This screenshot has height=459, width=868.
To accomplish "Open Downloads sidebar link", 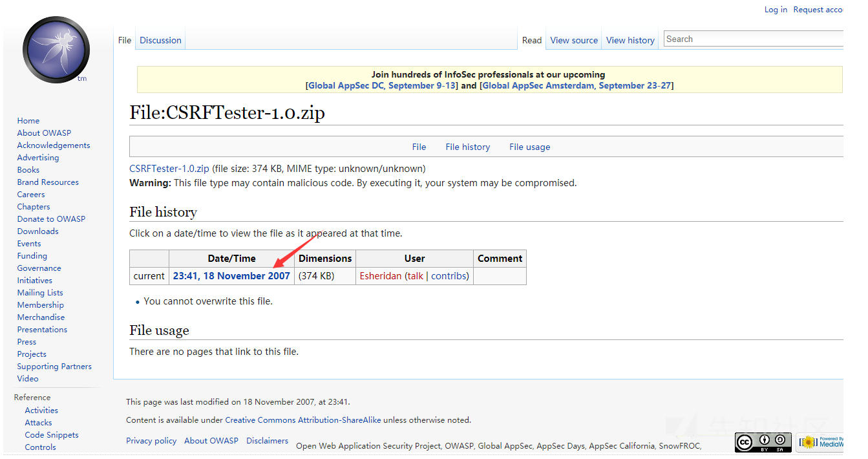I will click(x=38, y=231).
